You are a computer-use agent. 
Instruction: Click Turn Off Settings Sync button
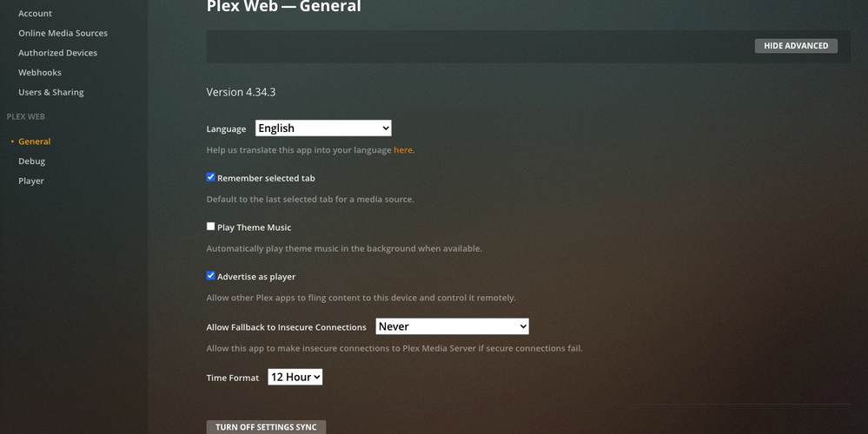click(x=266, y=427)
